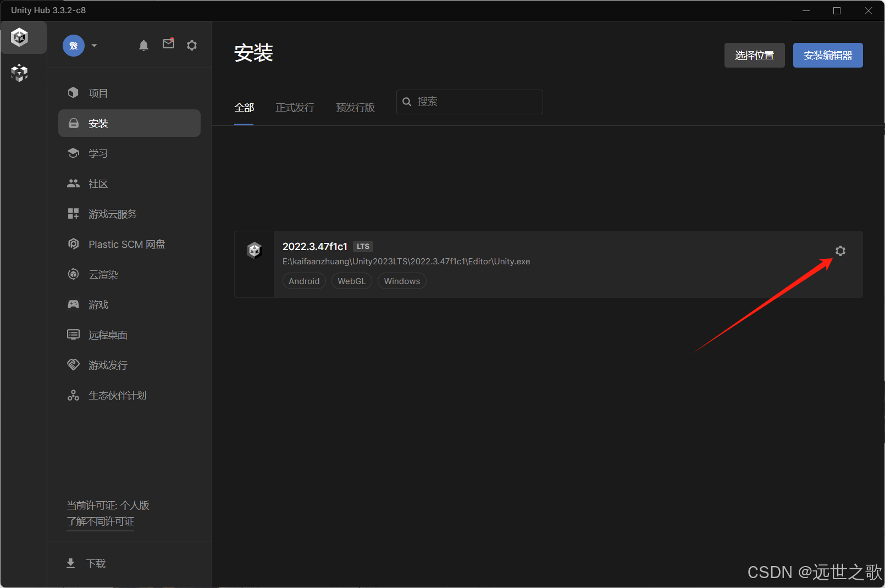The width and height of the screenshot is (885, 588).
Task: Switch to 正式发行 tab
Action: 295,108
